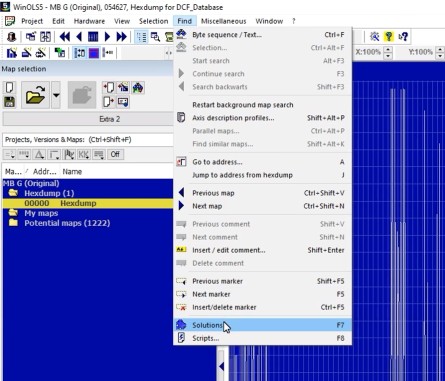Open the triangle filter dropdown

(39, 154)
